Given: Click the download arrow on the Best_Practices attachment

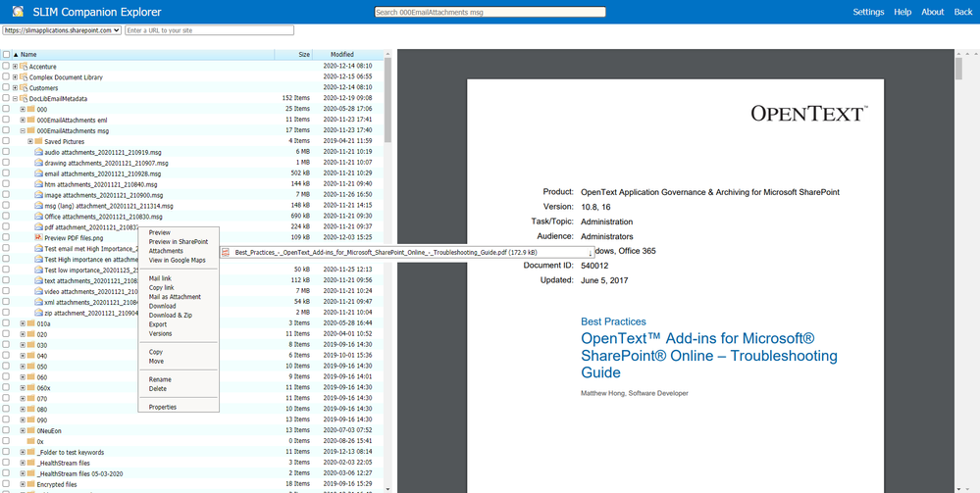Looking at the screenshot, I should point(590,253).
